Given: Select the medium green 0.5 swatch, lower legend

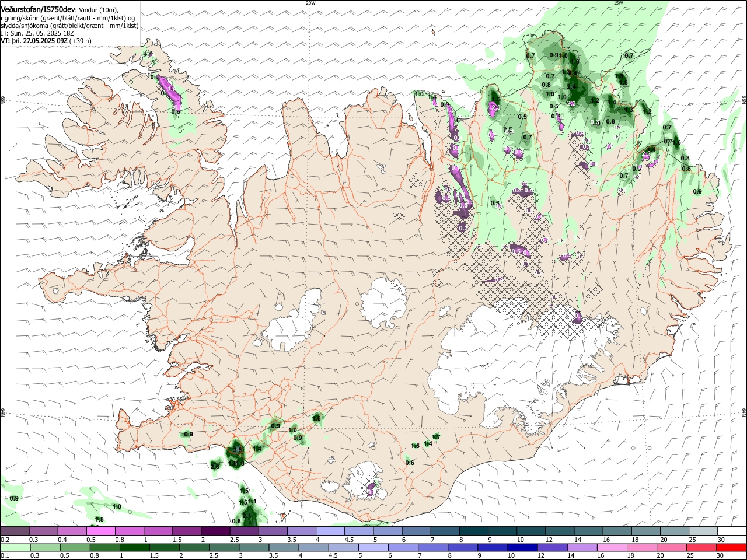Looking at the screenshot, I should pos(75,547).
